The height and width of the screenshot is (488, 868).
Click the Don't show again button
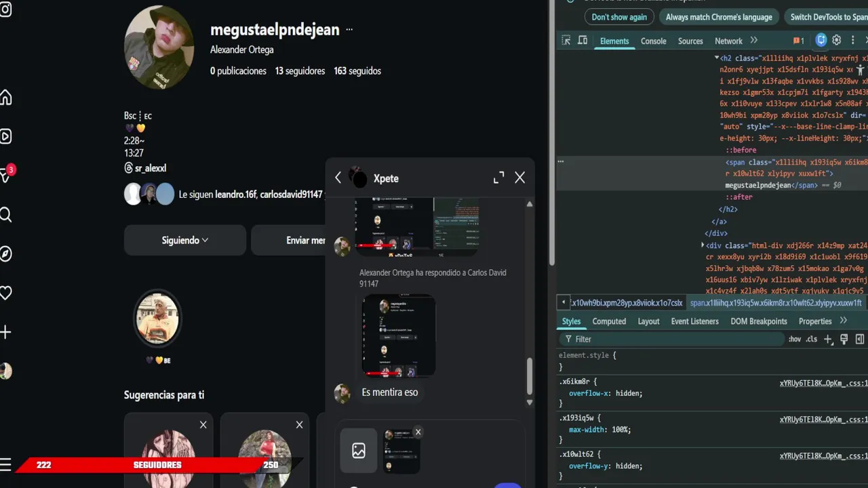(x=619, y=17)
